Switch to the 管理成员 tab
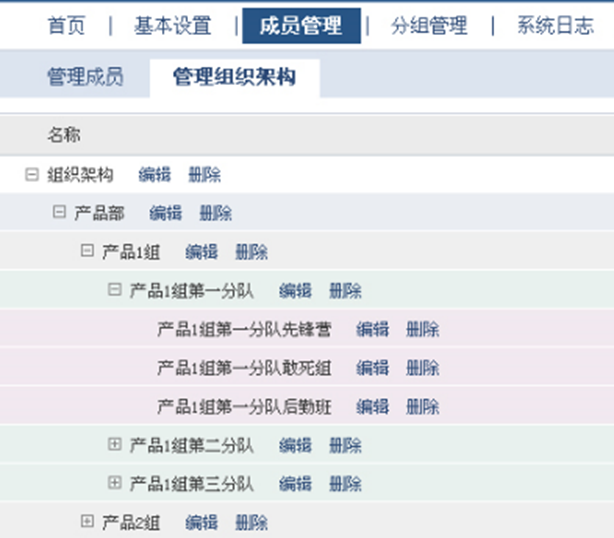This screenshot has width=614, height=538. tap(85, 78)
